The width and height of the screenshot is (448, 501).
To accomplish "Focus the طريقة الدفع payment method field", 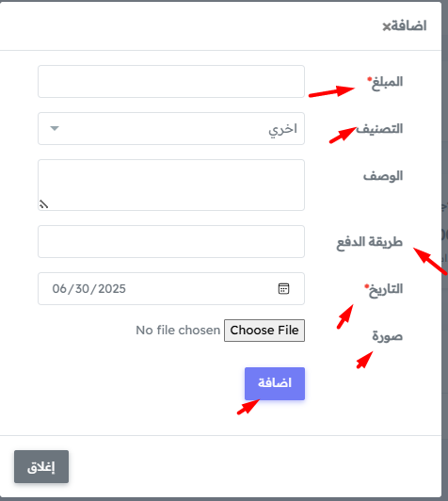I will pyautogui.click(x=171, y=241).
